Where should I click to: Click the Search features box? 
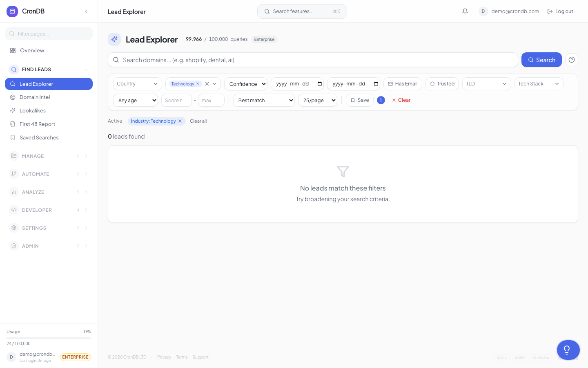302,11
